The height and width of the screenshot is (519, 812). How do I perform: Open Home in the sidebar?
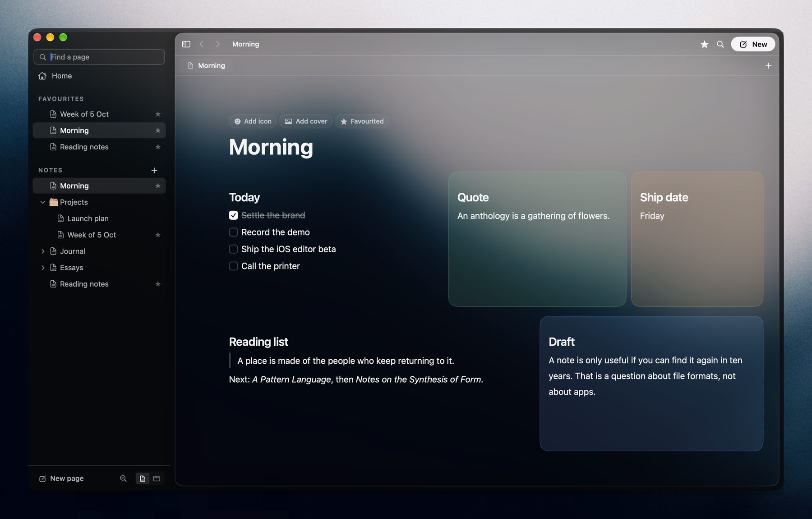[x=99, y=76]
